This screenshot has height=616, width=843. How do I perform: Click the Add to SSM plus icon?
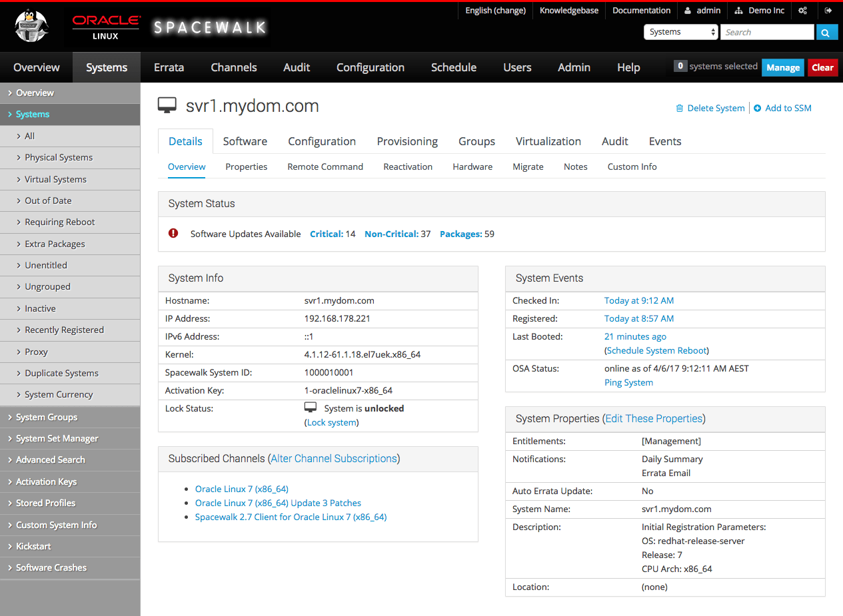click(757, 108)
